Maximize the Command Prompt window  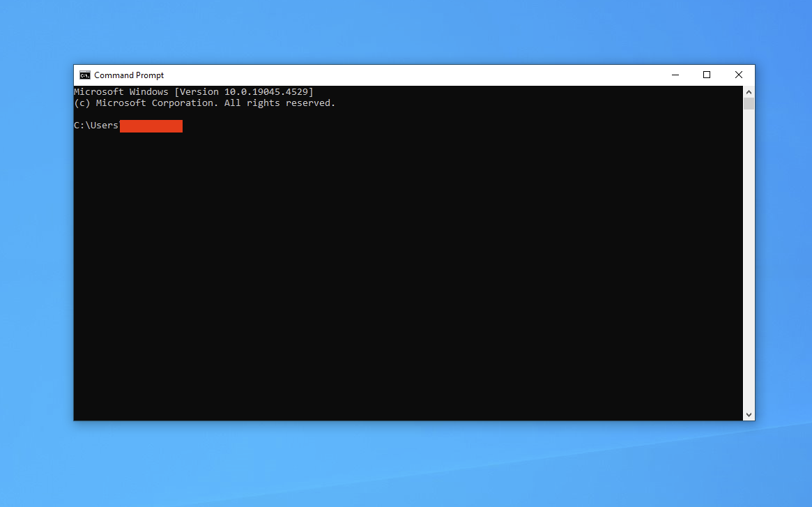click(706, 75)
